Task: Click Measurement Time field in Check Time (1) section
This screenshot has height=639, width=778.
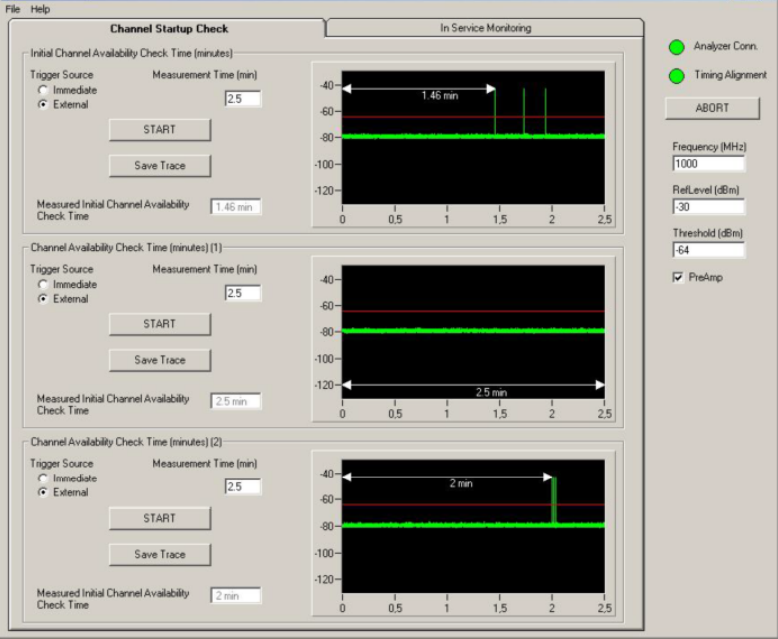Action: [243, 293]
